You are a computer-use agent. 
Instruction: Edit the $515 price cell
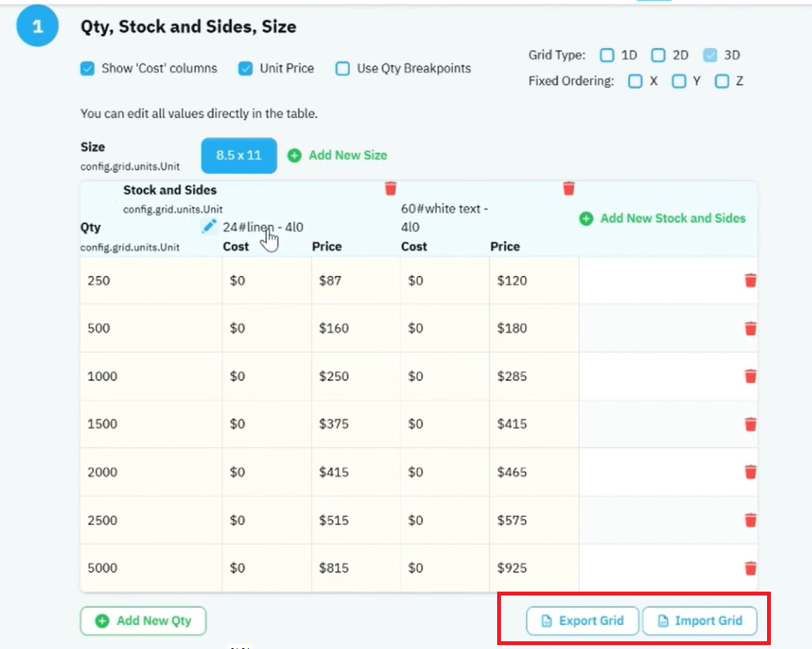pos(356,520)
